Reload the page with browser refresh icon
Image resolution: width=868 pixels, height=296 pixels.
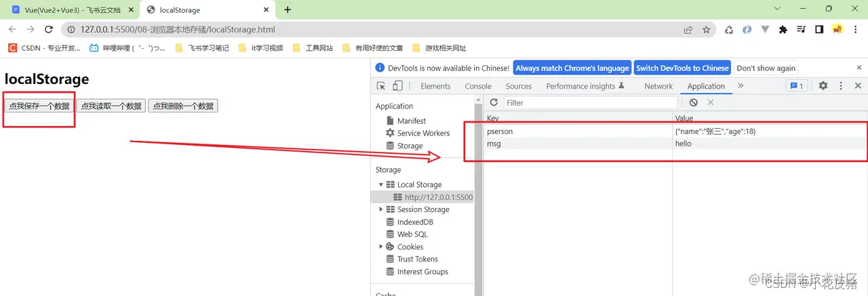coord(49,30)
